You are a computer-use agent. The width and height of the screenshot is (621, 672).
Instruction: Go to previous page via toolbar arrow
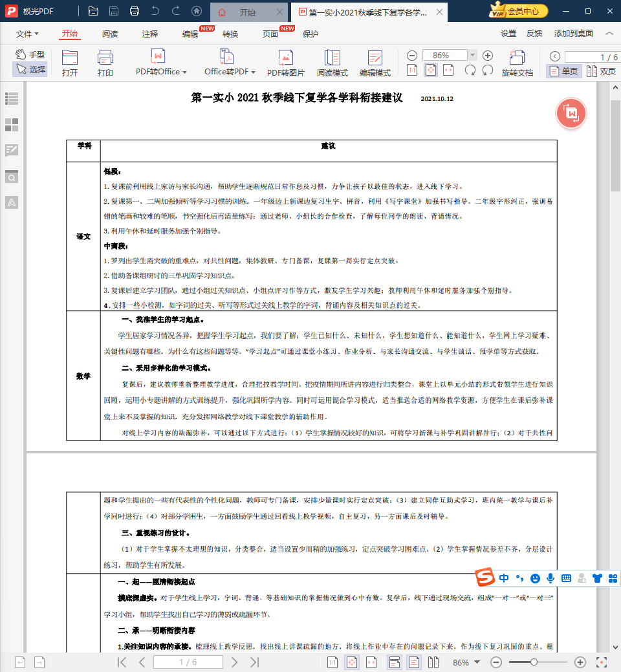tap(554, 56)
